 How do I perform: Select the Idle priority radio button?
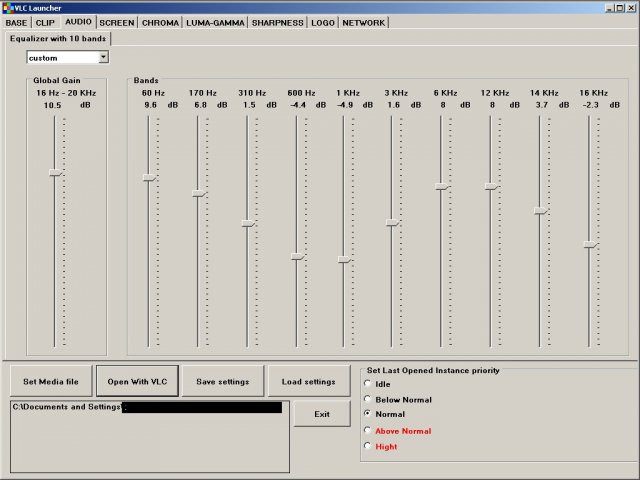coord(367,384)
